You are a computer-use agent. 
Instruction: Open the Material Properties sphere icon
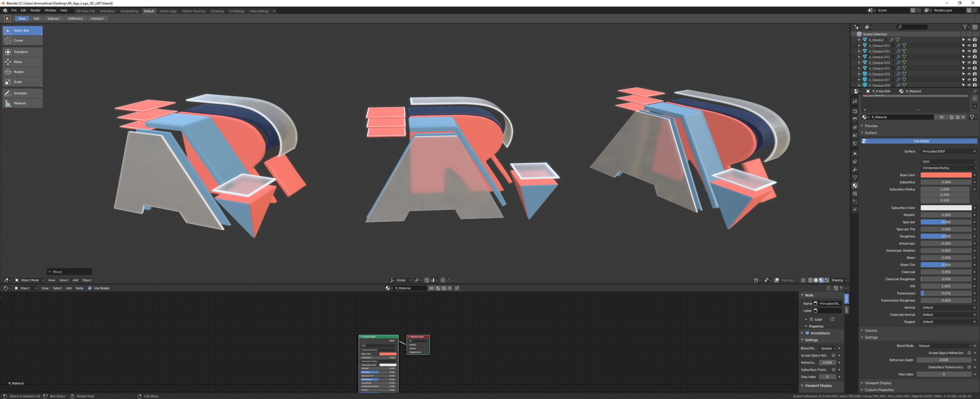click(855, 185)
